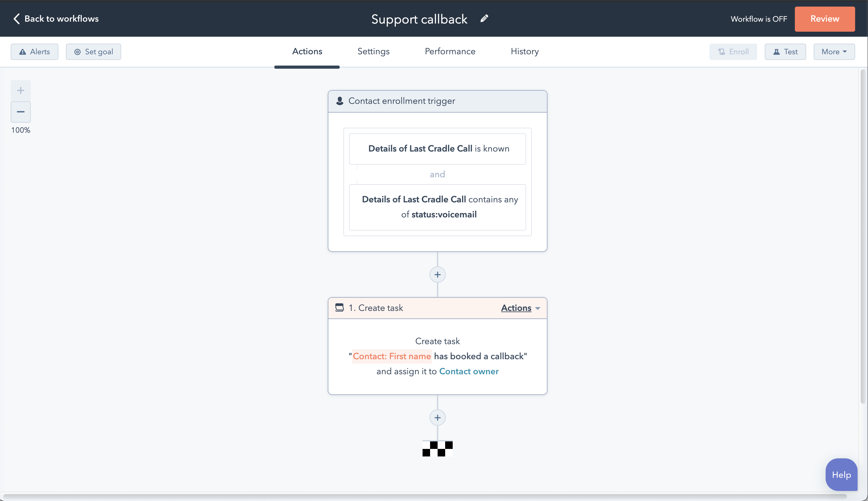Click the back arrow to workflows

(x=17, y=19)
